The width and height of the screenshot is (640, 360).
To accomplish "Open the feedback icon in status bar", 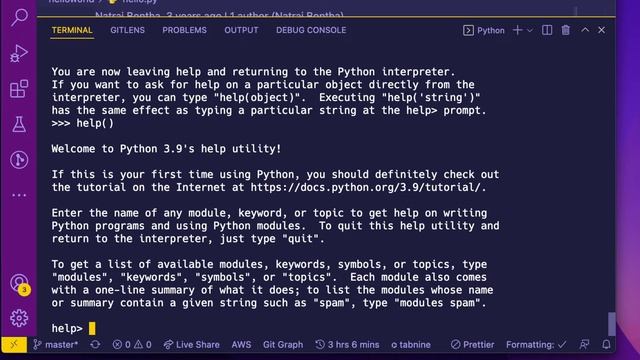I will [x=584, y=345].
